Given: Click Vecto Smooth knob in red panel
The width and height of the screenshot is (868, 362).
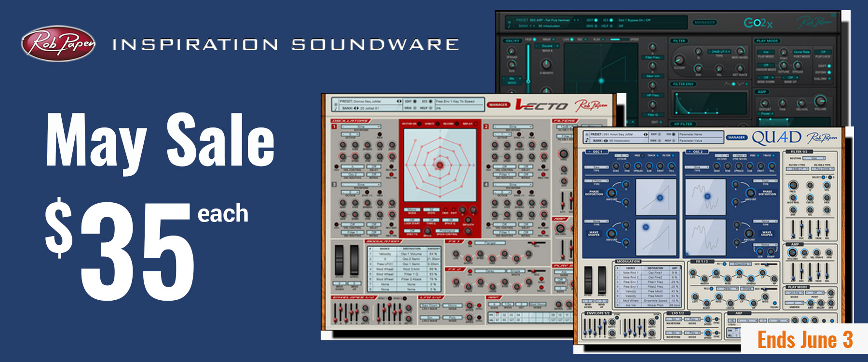Looking at the screenshot, I should click(x=468, y=220).
